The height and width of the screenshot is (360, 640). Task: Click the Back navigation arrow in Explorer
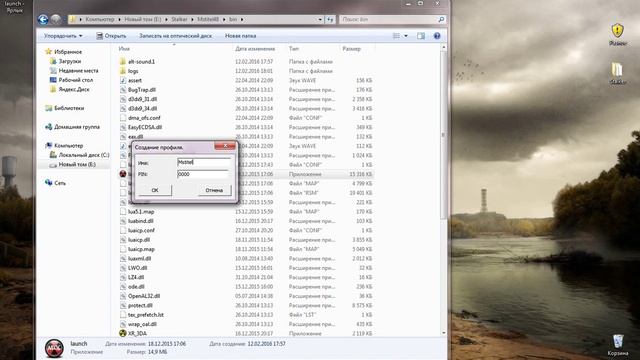pyautogui.click(x=43, y=19)
